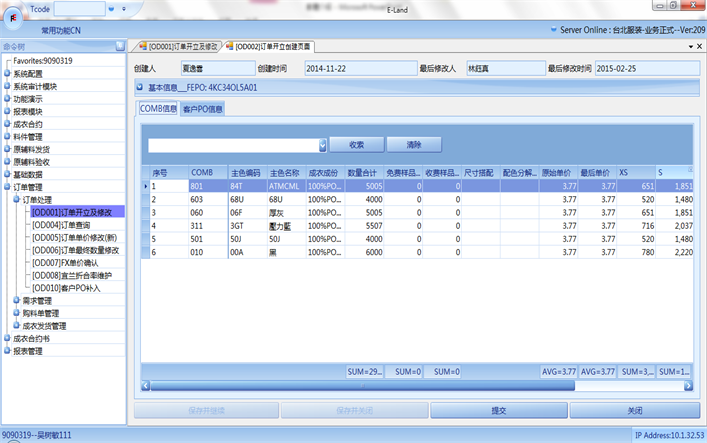Screen dimensions: 707x443
Task: Close the active document tab with X
Action: coord(697,46)
